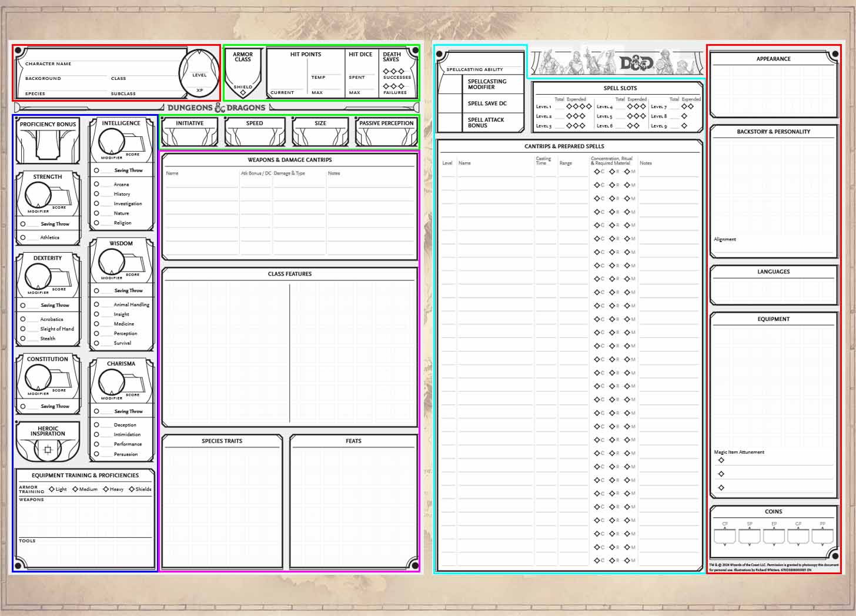The width and height of the screenshot is (856, 616).
Task: Mark Performance skill proficiency circle
Action: click(x=96, y=444)
